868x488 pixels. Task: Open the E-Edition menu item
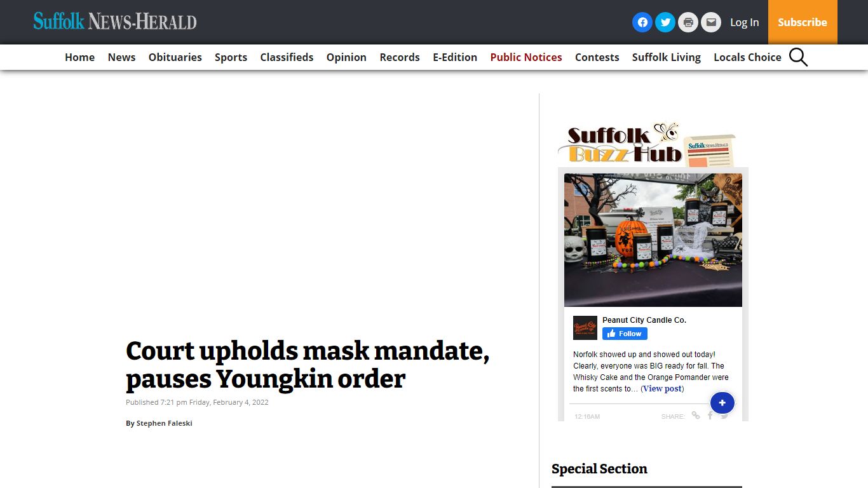click(x=455, y=57)
